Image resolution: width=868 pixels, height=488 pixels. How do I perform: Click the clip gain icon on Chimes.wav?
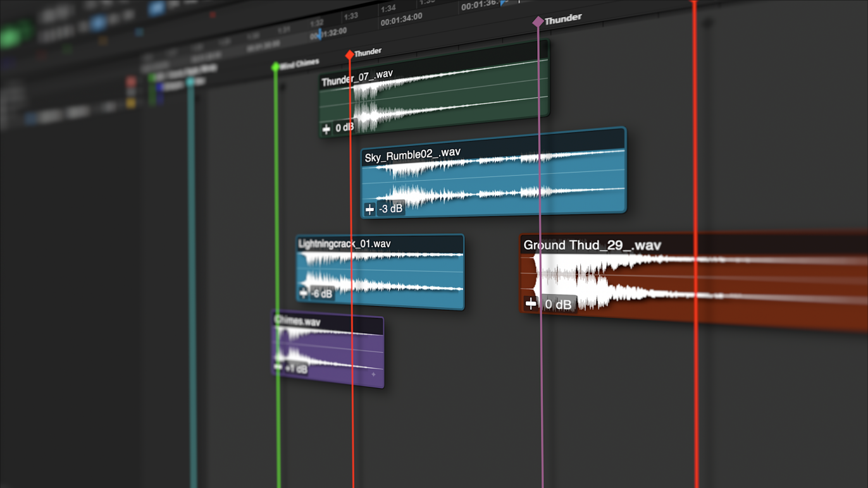click(x=278, y=367)
